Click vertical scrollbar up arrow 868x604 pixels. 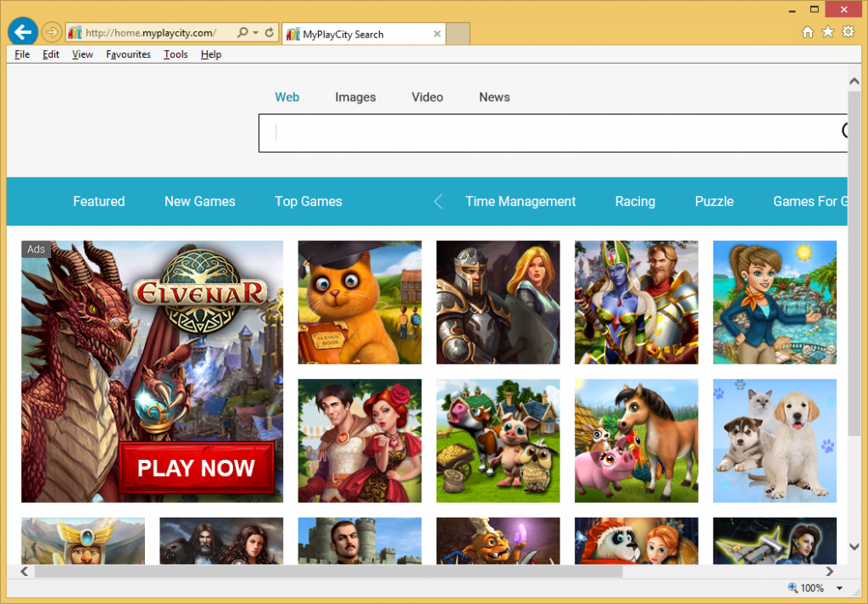tap(854, 81)
